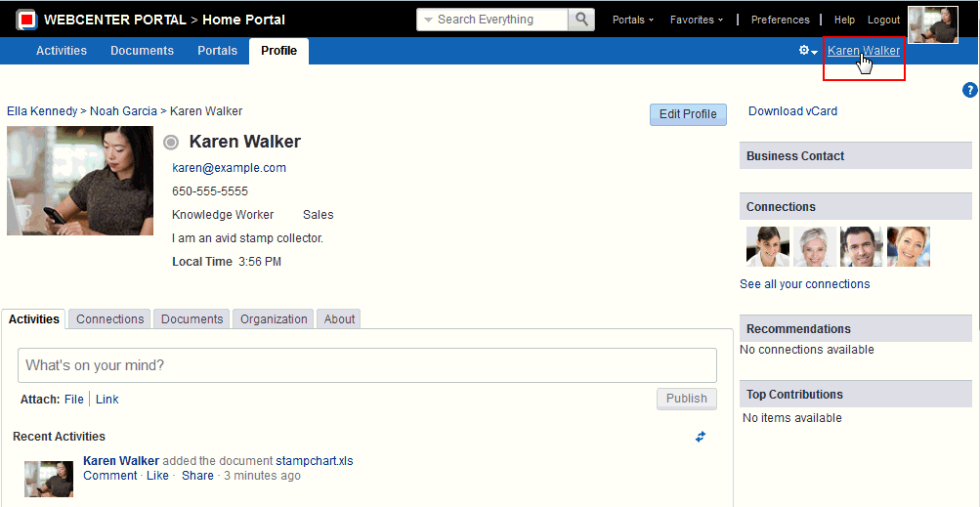980x507 pixels.
Task: Click the Home Portal title text
Action: pos(243,20)
